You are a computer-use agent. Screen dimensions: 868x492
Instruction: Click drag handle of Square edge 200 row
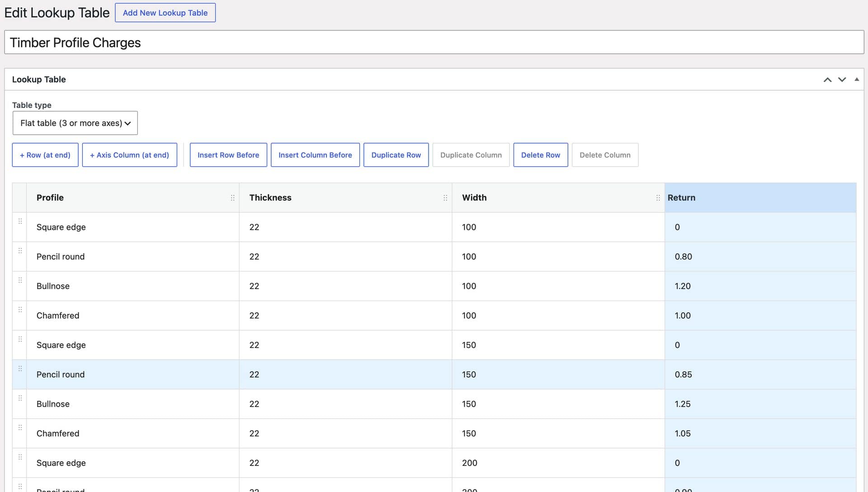(x=20, y=457)
